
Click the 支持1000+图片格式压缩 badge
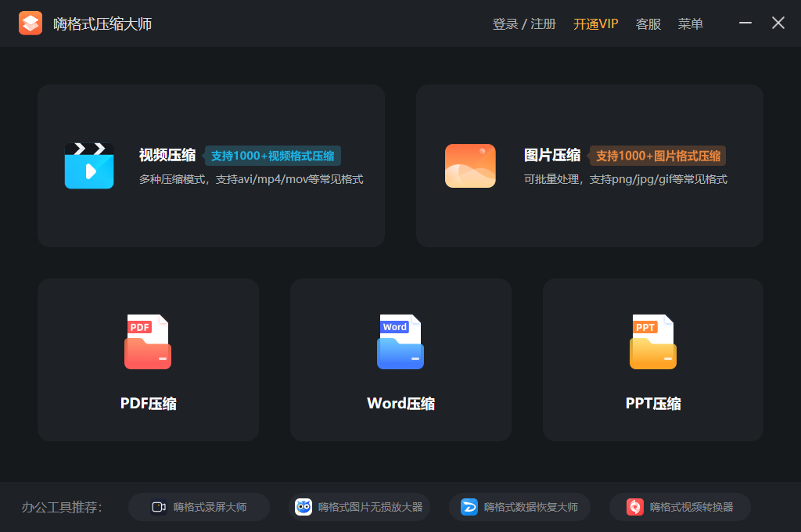click(x=658, y=156)
